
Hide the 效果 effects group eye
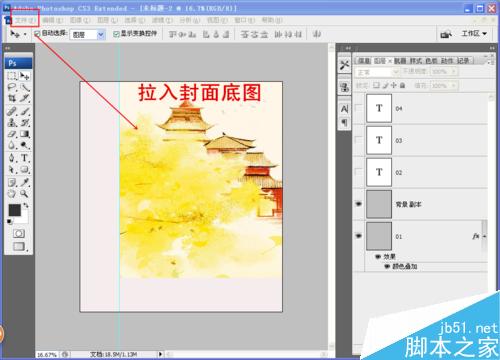tap(378, 257)
